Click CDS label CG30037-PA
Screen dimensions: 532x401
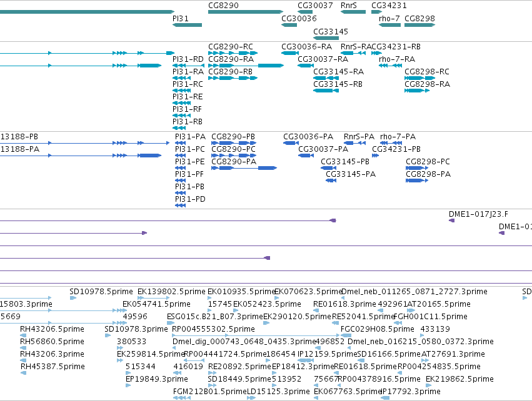[323, 149]
